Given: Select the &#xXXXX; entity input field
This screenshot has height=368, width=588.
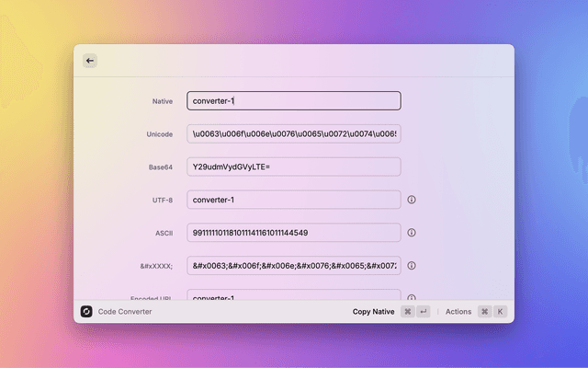Looking at the screenshot, I should pos(294,266).
